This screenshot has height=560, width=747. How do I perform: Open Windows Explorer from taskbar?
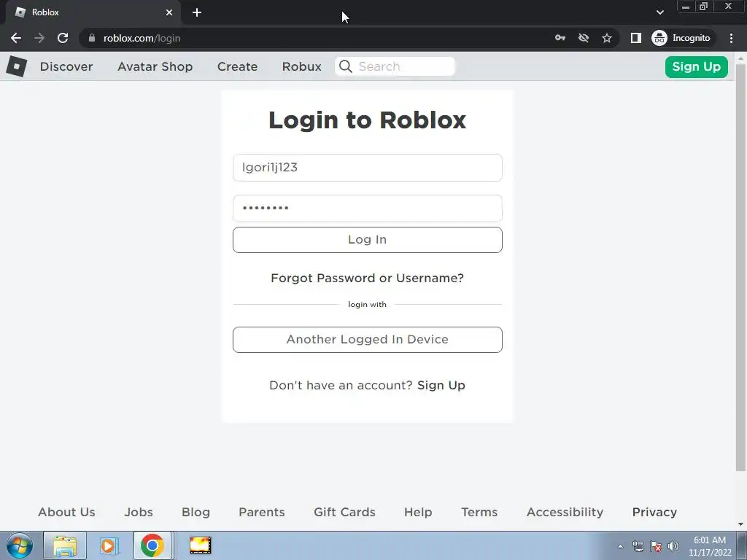pyautogui.click(x=65, y=545)
